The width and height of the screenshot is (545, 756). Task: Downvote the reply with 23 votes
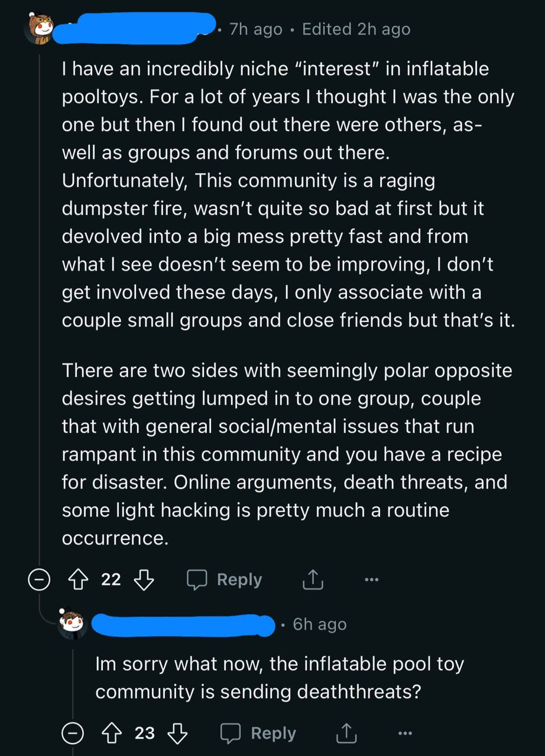coord(177,734)
